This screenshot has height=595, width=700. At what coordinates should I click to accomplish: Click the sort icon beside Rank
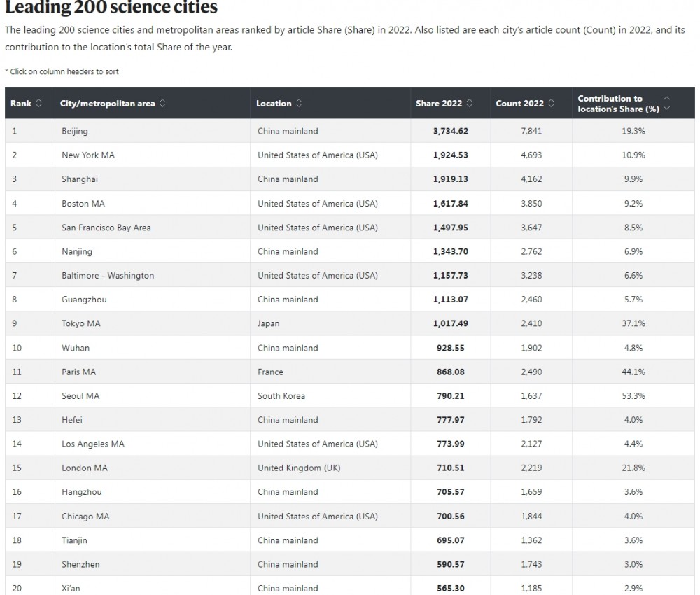[38, 104]
